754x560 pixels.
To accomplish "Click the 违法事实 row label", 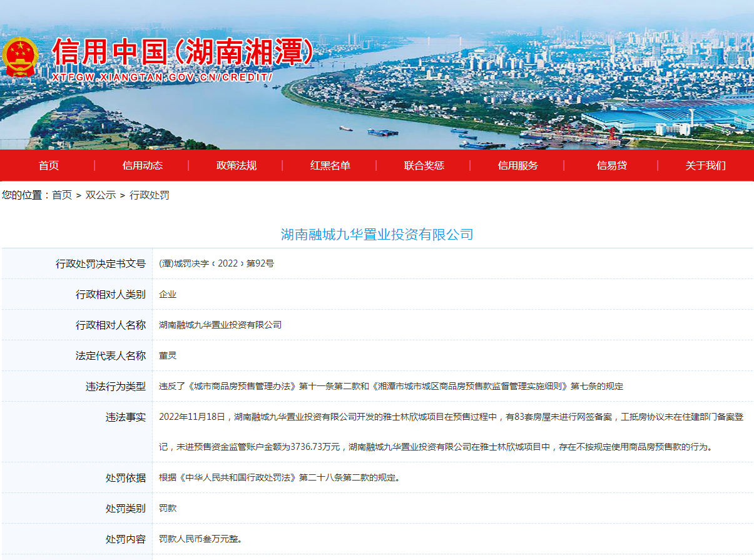I will (x=126, y=417).
